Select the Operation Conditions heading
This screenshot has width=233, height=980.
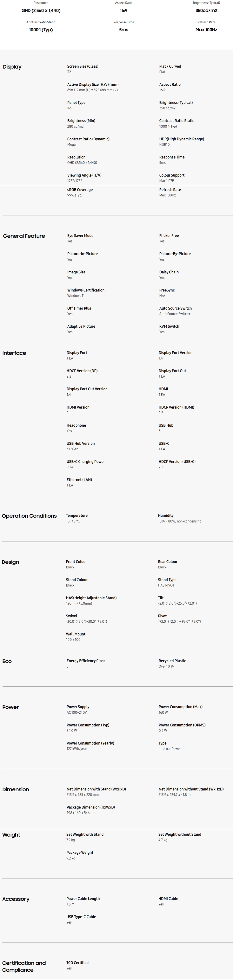point(29,516)
